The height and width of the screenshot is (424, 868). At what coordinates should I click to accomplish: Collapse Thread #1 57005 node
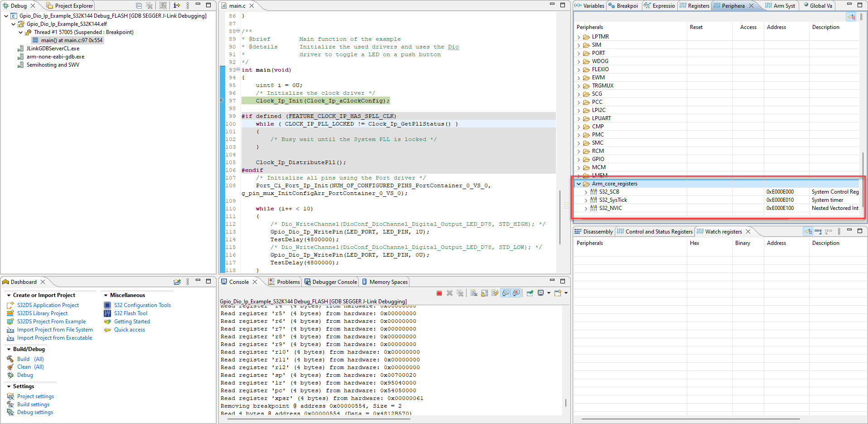pyautogui.click(x=20, y=32)
